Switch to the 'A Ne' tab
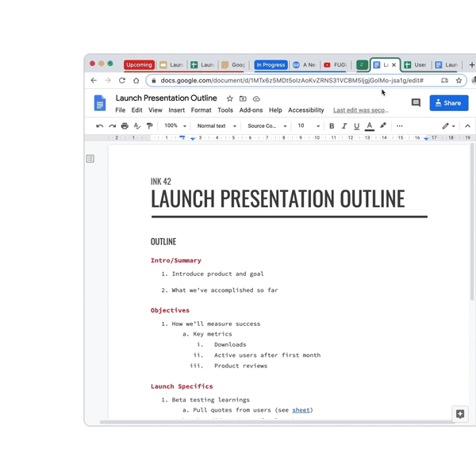Image resolution: width=476 pixels, height=476 pixels. click(305, 65)
